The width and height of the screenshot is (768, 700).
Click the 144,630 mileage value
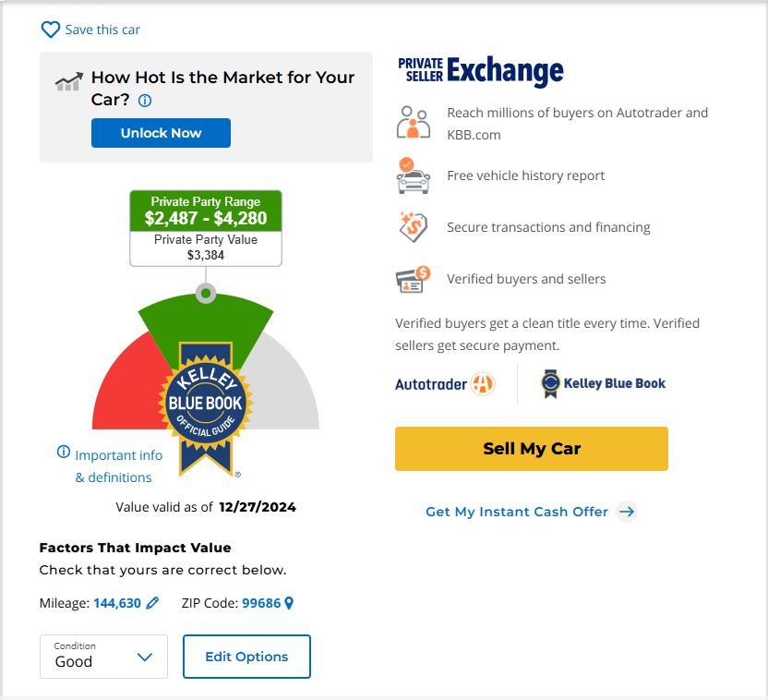click(117, 603)
